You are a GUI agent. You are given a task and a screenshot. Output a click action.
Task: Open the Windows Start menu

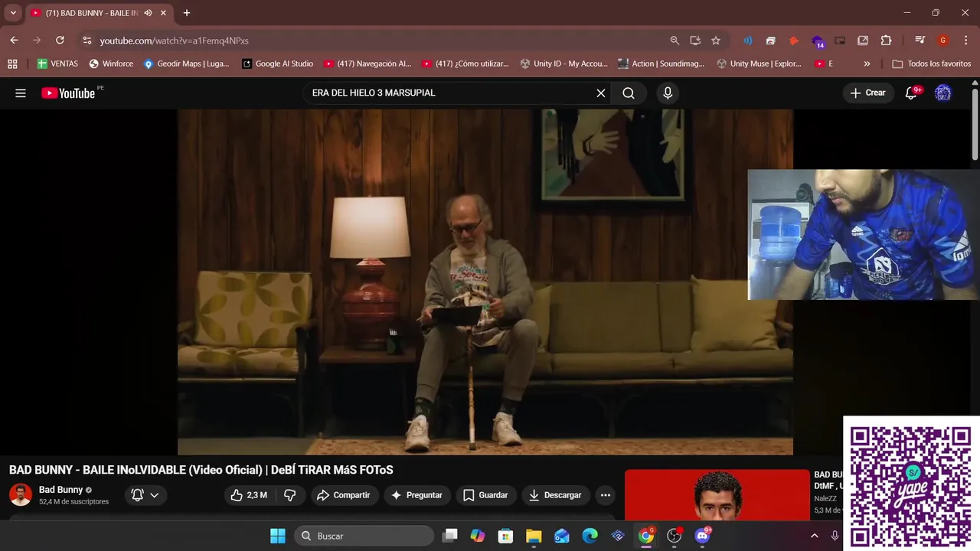tap(278, 536)
